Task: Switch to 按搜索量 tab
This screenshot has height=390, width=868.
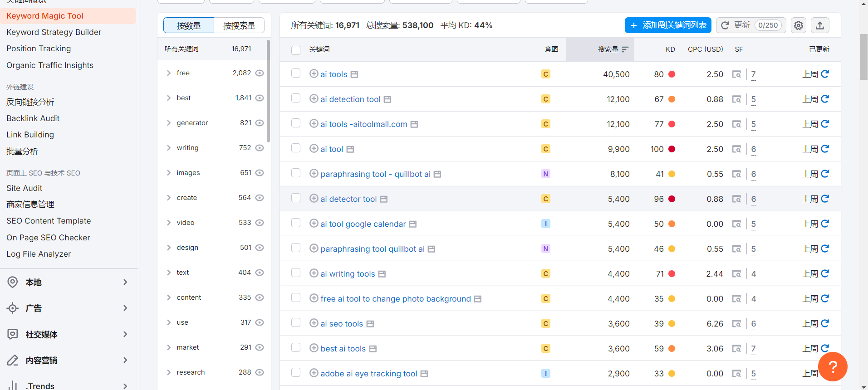Action: tap(239, 25)
